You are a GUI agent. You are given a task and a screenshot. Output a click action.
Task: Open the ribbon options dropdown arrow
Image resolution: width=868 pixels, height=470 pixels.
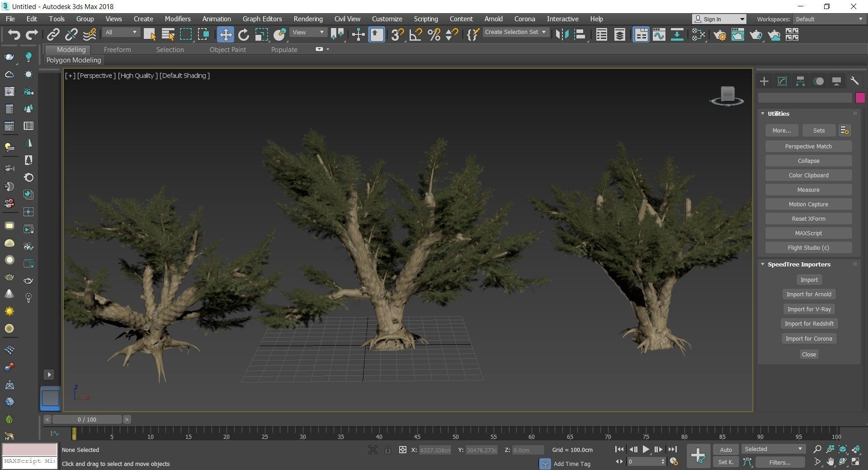pos(328,49)
